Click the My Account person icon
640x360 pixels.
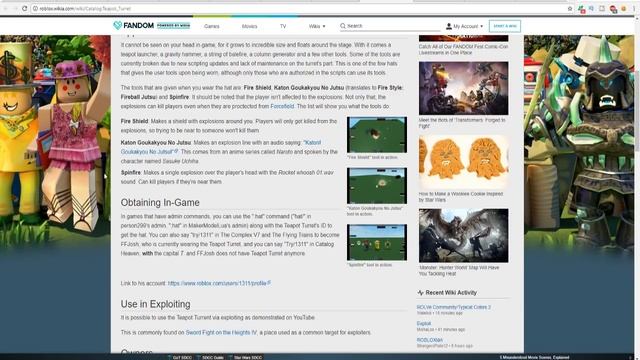(449, 26)
